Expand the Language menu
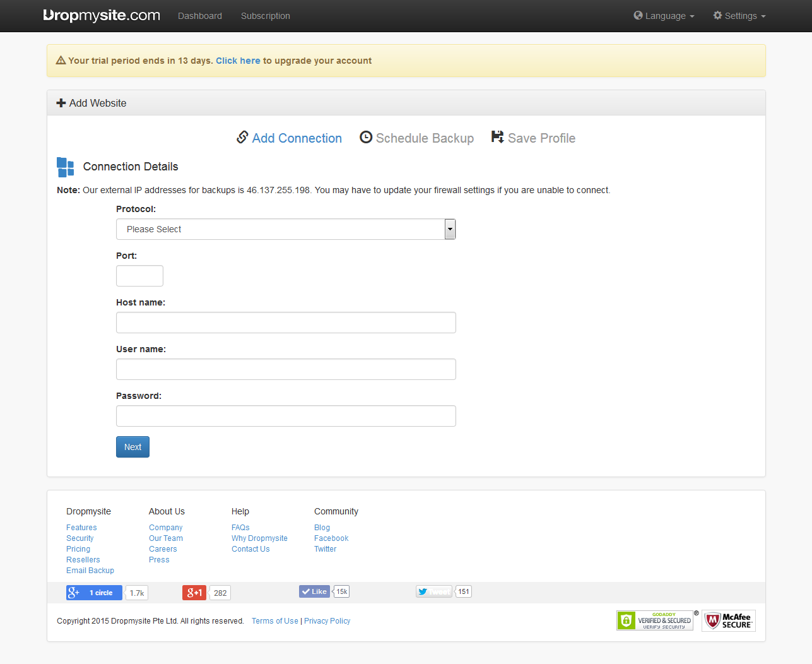Image resolution: width=812 pixels, height=664 pixels. pyautogui.click(x=664, y=16)
